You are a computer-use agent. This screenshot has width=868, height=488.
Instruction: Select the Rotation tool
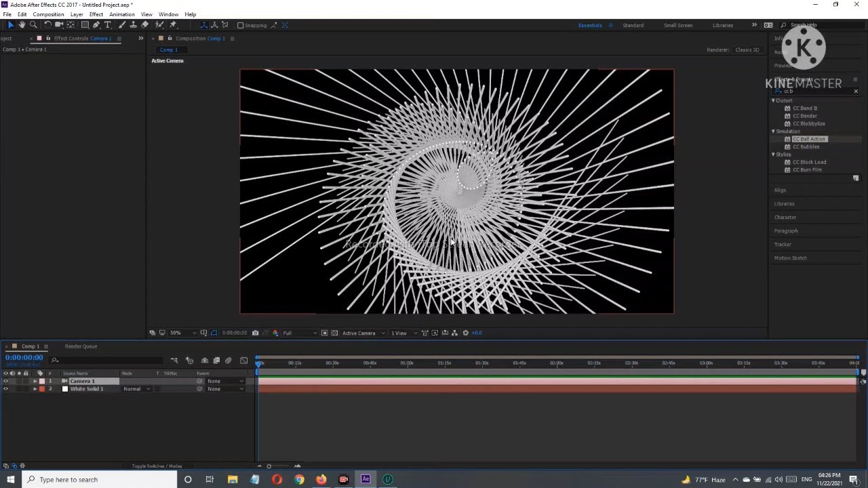tap(47, 25)
